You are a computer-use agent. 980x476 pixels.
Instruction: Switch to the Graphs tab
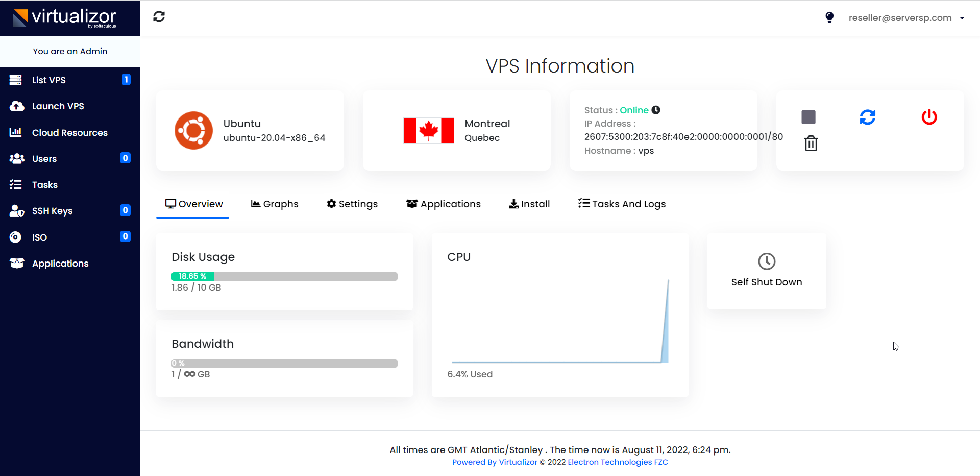click(x=275, y=204)
